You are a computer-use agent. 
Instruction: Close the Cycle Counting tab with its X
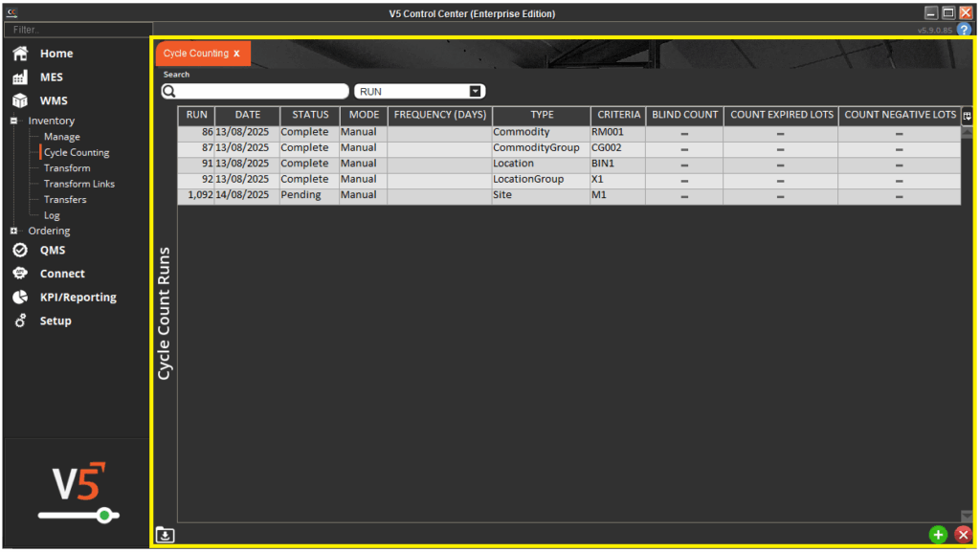(x=237, y=54)
